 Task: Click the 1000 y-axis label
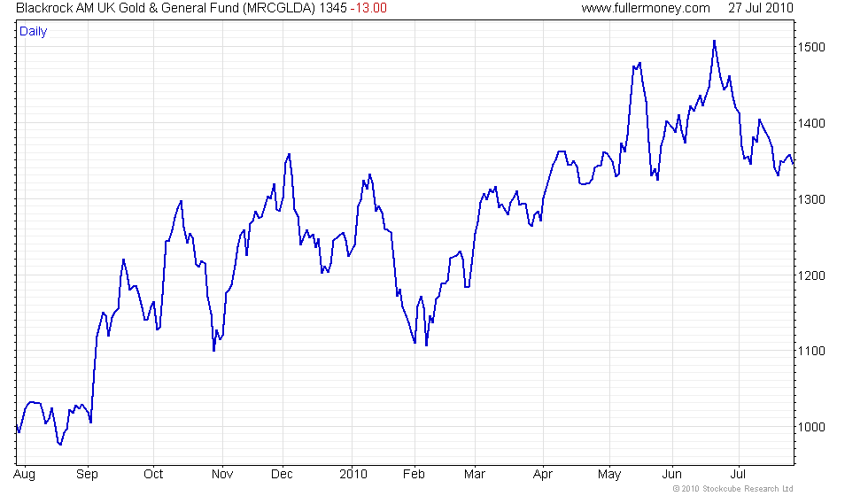pyautogui.click(x=811, y=427)
